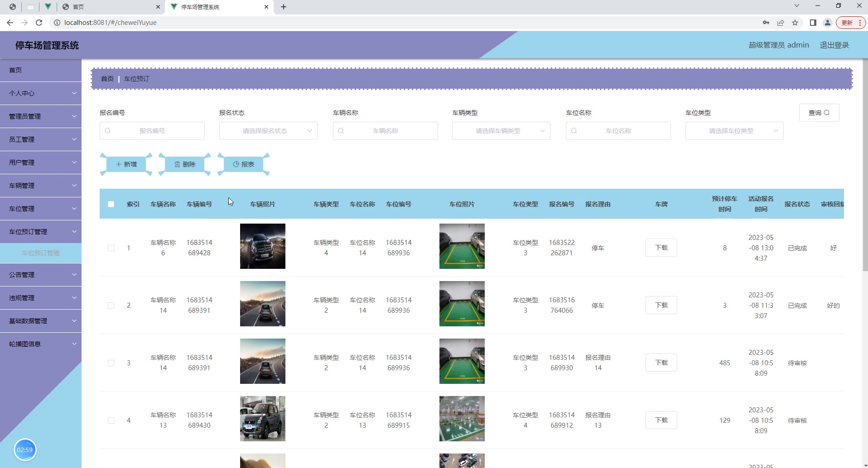
Task: Expand 车位管理 sidebar menu
Action: coord(41,209)
